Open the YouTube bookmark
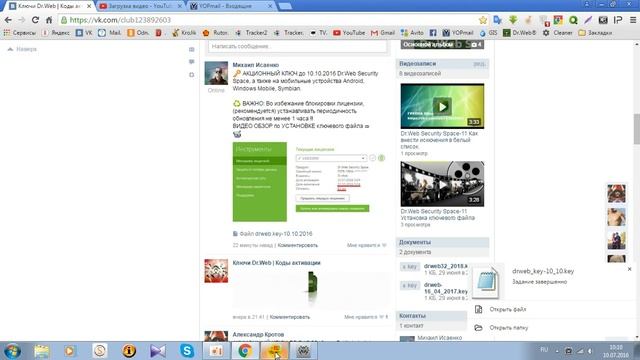640x360 pixels. coord(349,33)
